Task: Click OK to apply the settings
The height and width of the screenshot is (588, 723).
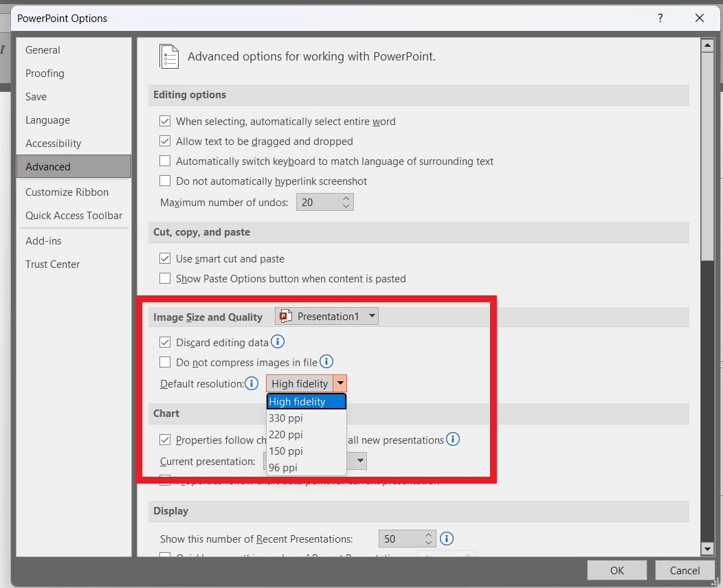Action: tap(616, 570)
